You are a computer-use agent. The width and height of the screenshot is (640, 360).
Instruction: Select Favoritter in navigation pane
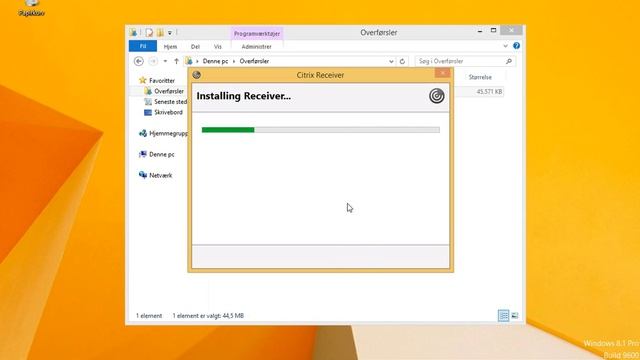tap(162, 80)
